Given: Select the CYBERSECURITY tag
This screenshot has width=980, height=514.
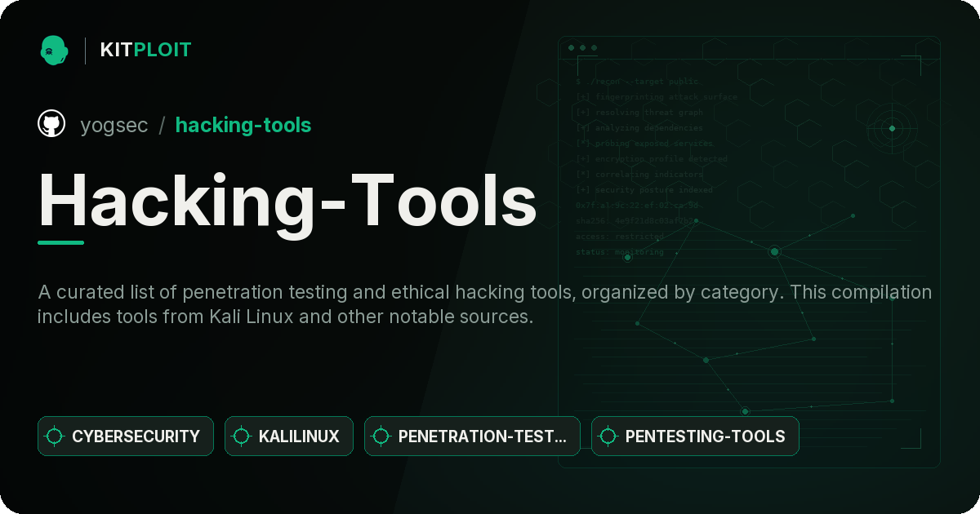Looking at the screenshot, I should [126, 436].
